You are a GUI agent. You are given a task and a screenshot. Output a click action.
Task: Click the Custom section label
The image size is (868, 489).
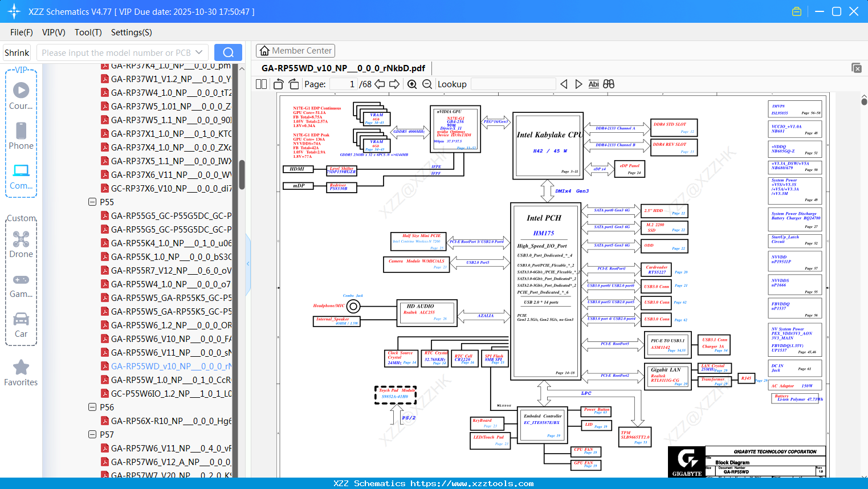click(21, 218)
